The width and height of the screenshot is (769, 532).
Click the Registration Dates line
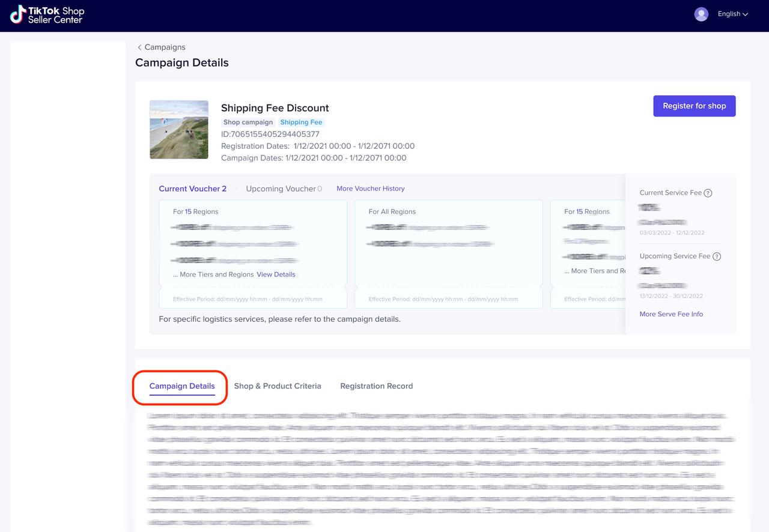coord(318,147)
